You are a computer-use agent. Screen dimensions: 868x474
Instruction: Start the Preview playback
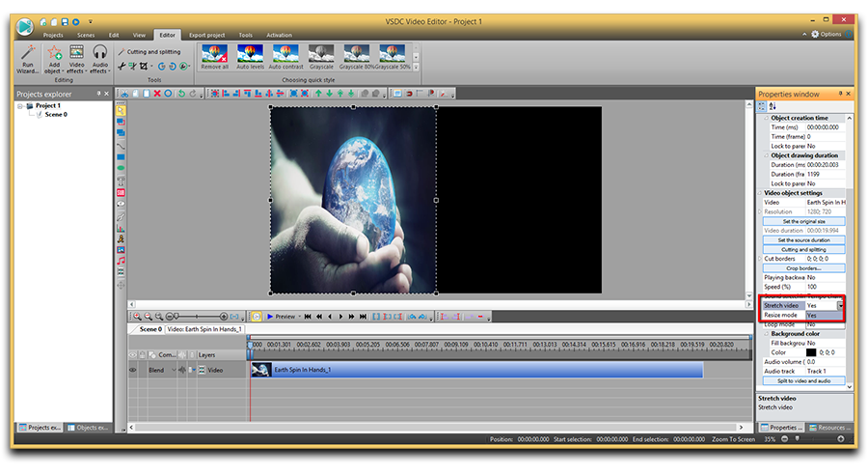tap(282, 317)
